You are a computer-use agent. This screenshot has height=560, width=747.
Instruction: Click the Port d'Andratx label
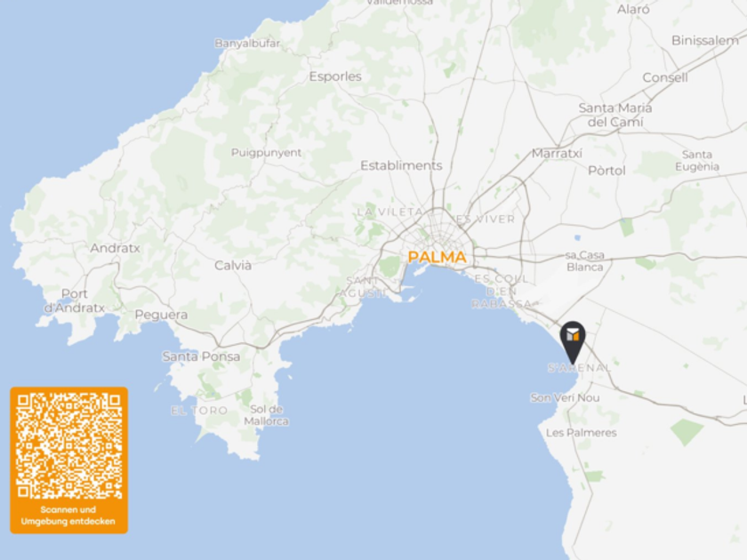tap(75, 301)
